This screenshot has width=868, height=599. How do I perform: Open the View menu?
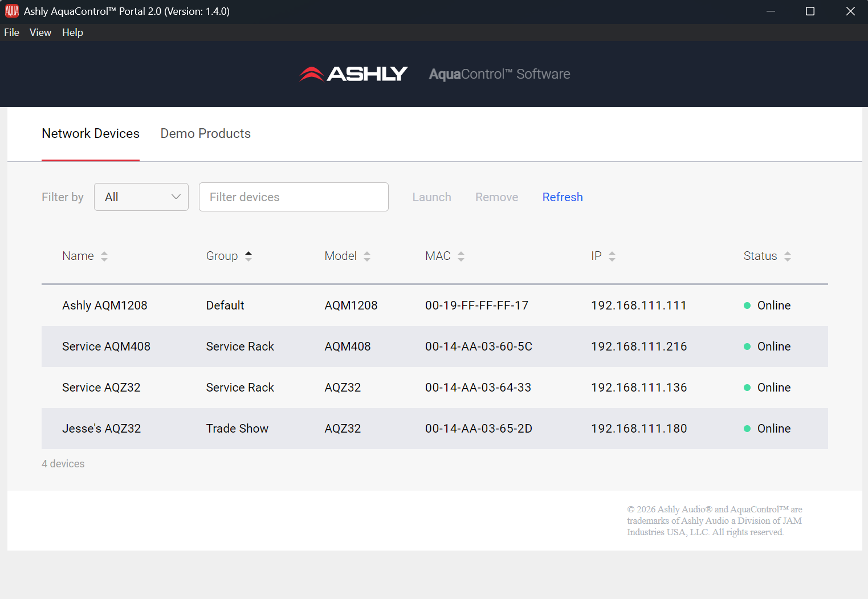(x=40, y=32)
